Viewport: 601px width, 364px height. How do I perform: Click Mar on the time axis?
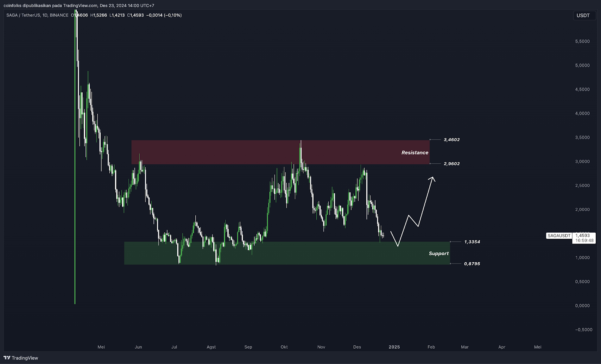[465, 347]
